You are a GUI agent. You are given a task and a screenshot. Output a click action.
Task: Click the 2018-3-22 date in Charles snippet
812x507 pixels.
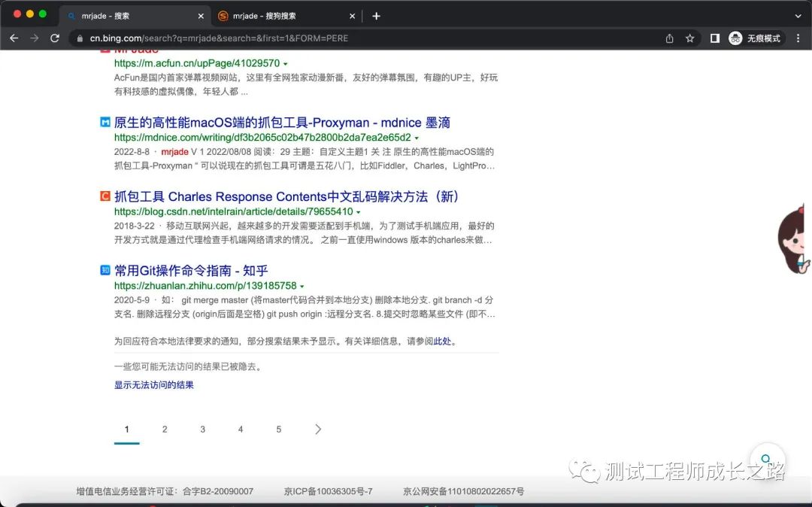coord(134,226)
